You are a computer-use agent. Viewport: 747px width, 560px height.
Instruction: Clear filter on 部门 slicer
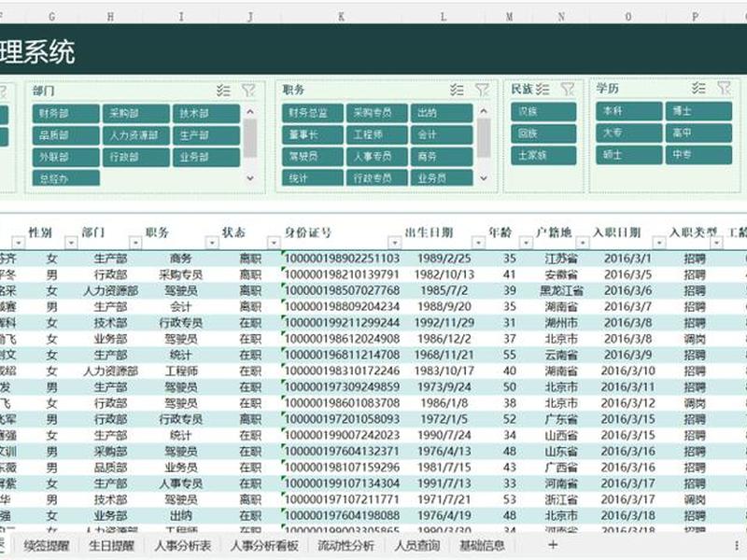(x=248, y=90)
